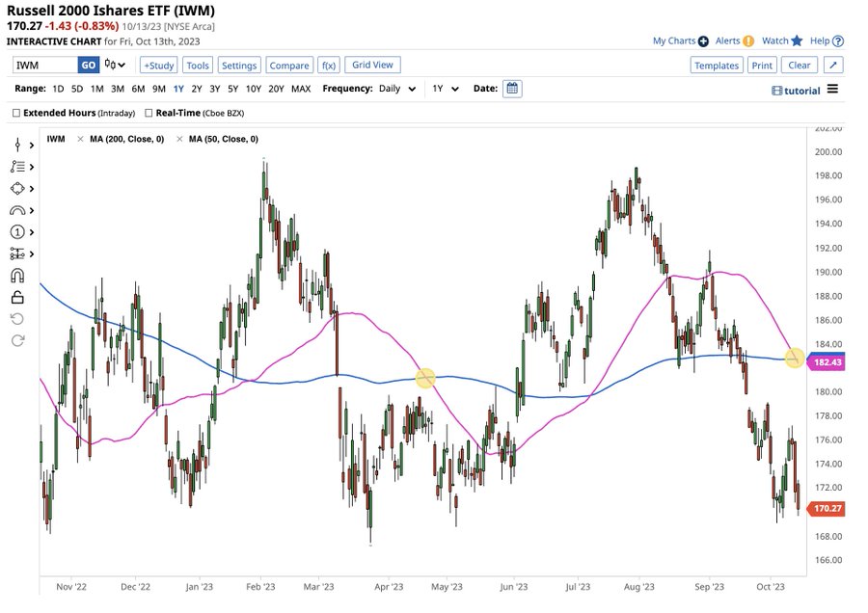
Task: Expand the line tools chevron
Action: [x=32, y=167]
